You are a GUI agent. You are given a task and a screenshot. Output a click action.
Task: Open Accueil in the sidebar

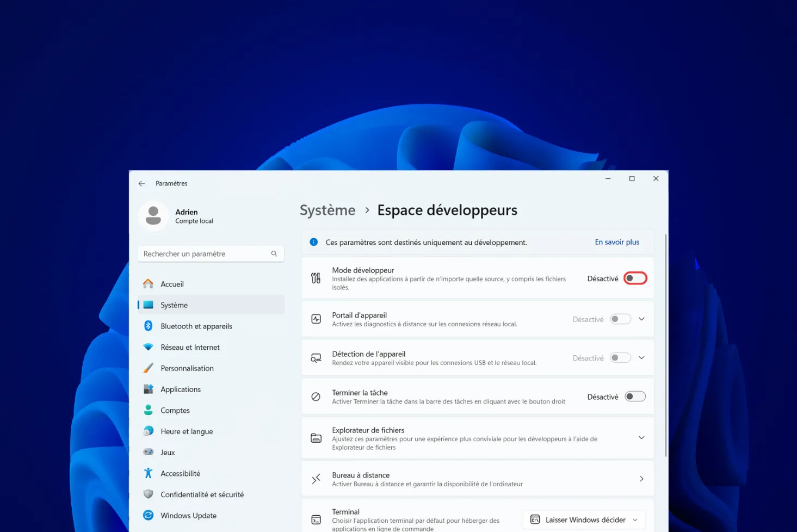pos(211,284)
